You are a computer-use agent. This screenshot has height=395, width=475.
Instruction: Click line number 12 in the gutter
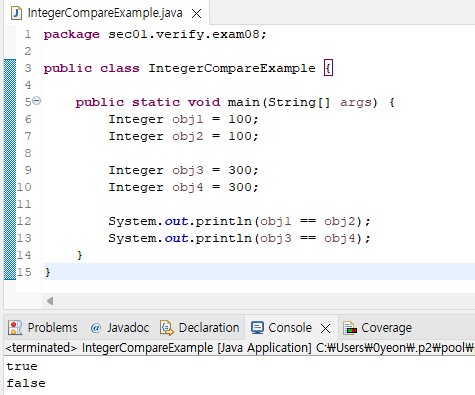24,221
